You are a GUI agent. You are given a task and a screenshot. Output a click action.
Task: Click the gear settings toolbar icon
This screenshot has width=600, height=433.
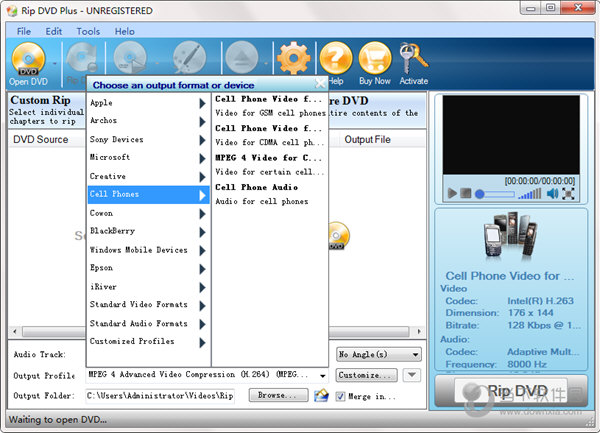[293, 58]
